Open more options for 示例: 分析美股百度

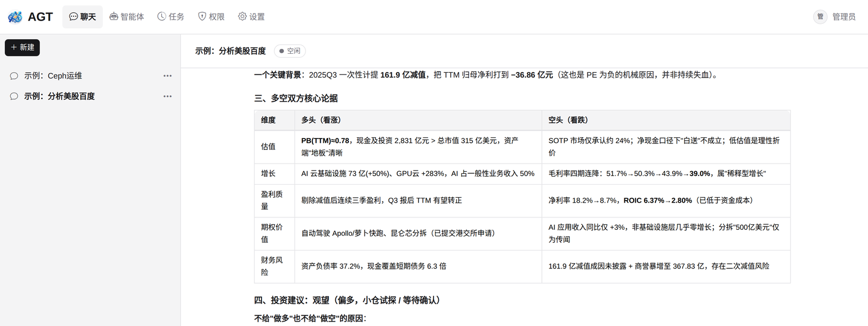point(168,96)
